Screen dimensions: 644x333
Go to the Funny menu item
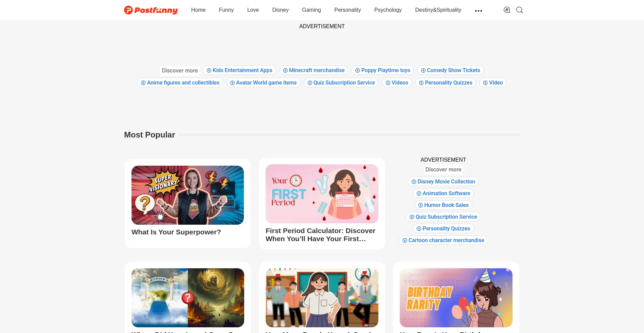point(226,10)
